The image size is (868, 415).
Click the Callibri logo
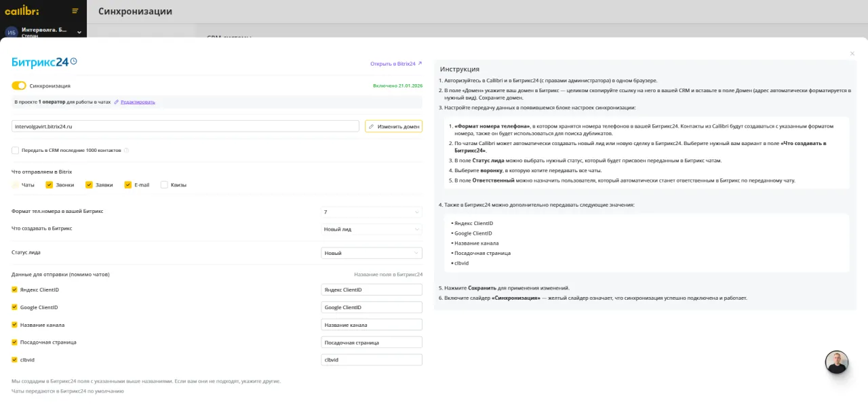pos(21,11)
